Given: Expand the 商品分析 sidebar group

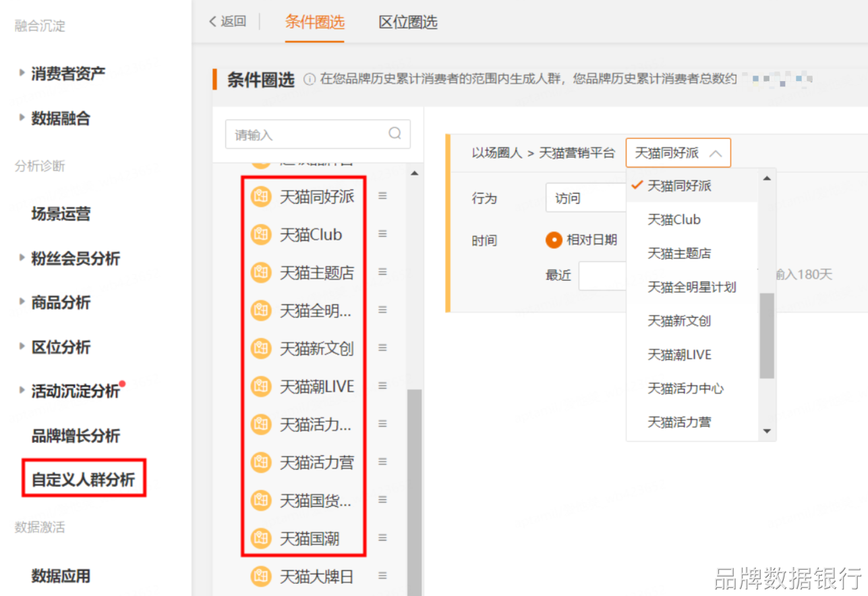Looking at the screenshot, I should 22,302.
